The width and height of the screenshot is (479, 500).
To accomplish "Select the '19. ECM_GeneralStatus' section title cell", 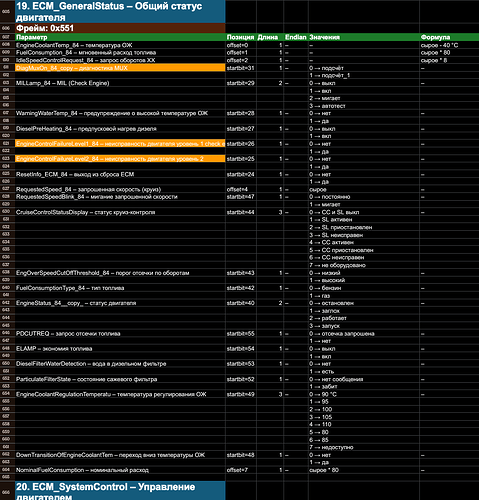I will tap(120, 12).
